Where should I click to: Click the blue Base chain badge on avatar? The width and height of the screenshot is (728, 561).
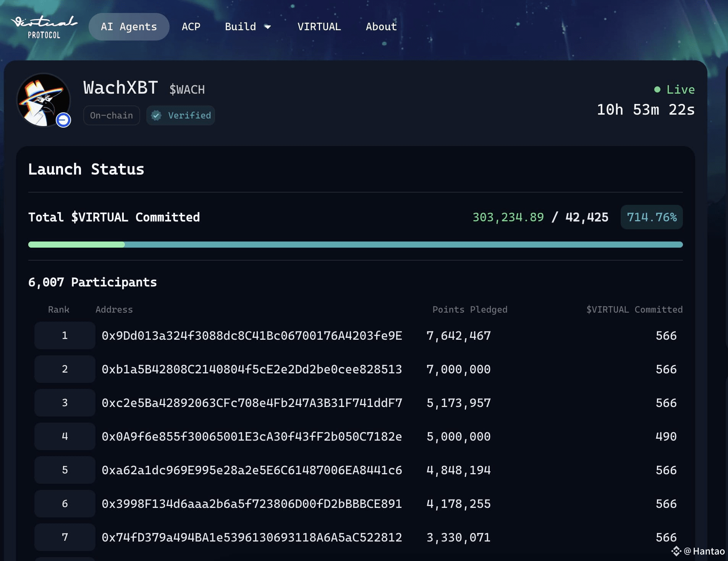click(x=63, y=120)
